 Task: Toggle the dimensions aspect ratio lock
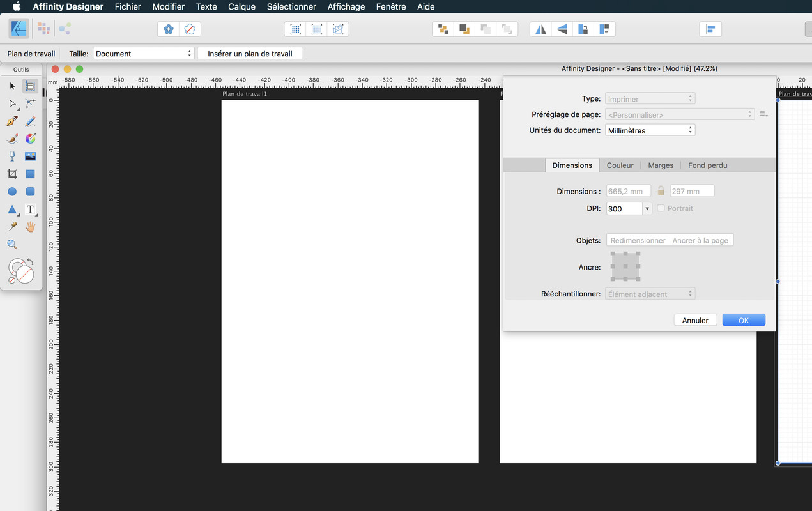(661, 191)
